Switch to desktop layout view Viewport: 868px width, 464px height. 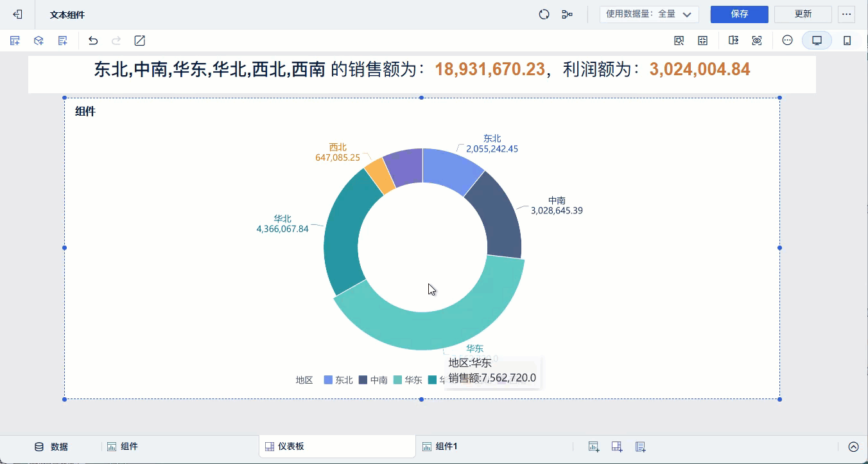pyautogui.click(x=817, y=40)
